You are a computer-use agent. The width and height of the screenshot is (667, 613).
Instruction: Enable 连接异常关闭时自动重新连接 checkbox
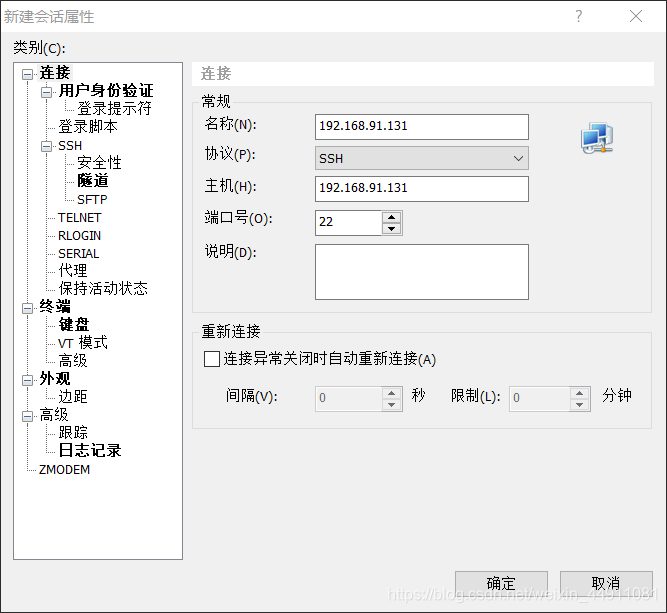(x=212, y=359)
